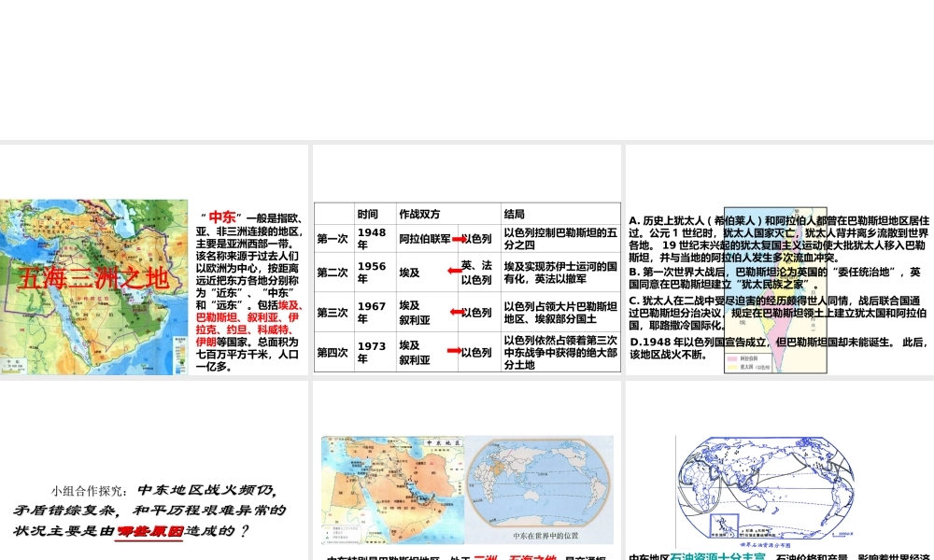Click the red text 三洲、五海之地 below the maps
This screenshot has width=934, height=560.
coord(516,557)
